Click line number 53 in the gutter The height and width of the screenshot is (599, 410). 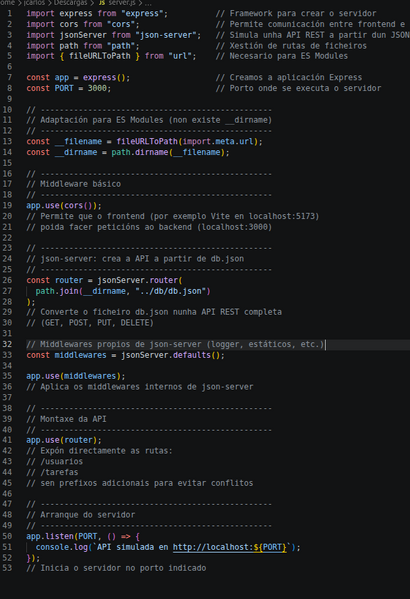[7, 568]
